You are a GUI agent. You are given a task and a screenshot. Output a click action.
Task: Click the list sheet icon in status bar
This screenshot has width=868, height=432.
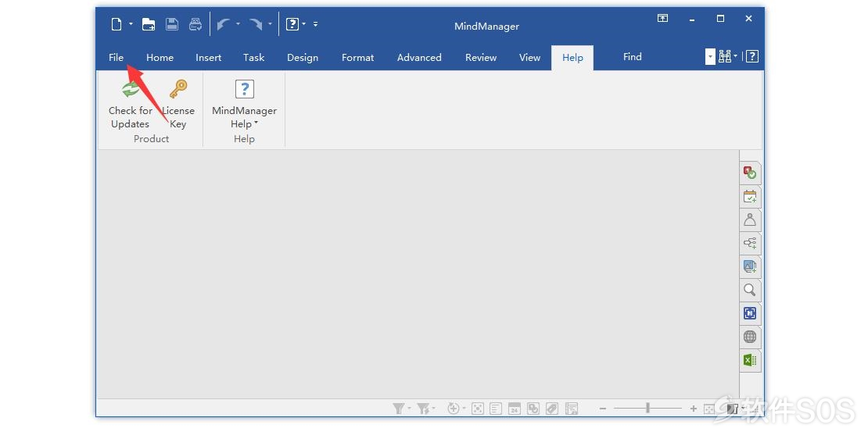click(572, 409)
